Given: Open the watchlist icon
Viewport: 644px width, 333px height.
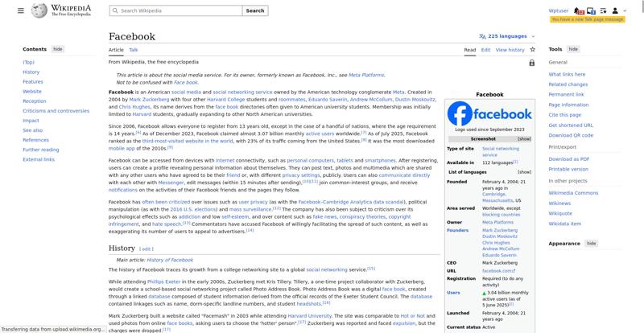Looking at the screenshot, I should click(x=604, y=10).
